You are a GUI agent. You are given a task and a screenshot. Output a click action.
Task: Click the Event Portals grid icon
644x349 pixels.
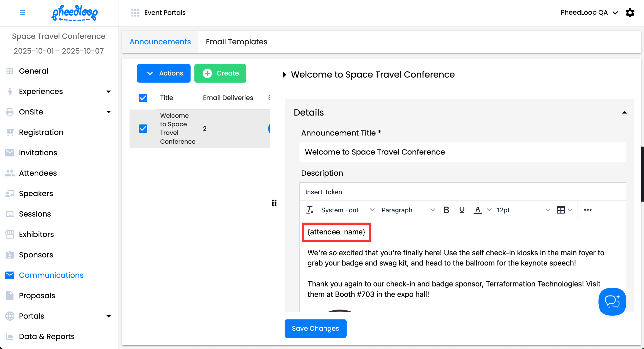click(135, 13)
